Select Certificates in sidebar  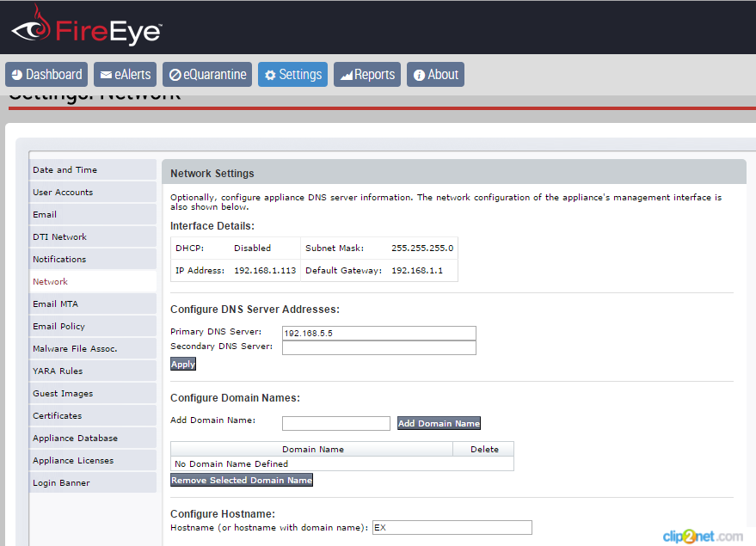tap(93, 415)
